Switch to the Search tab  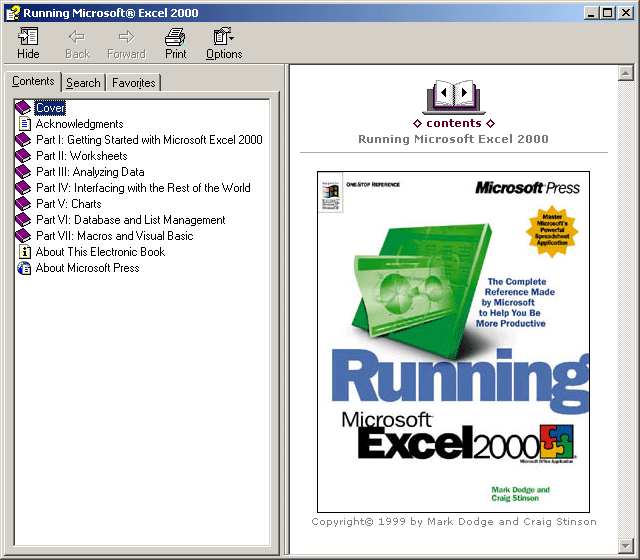(x=83, y=83)
